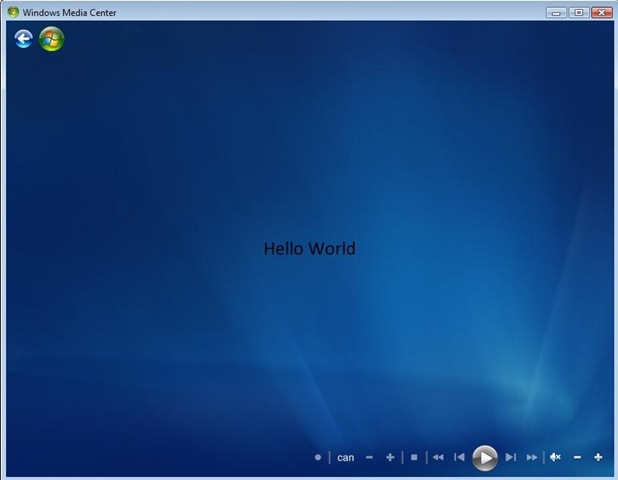Screen dimensions: 618x480
Task: Maximize the Windows Media Center window
Action: [579, 13]
